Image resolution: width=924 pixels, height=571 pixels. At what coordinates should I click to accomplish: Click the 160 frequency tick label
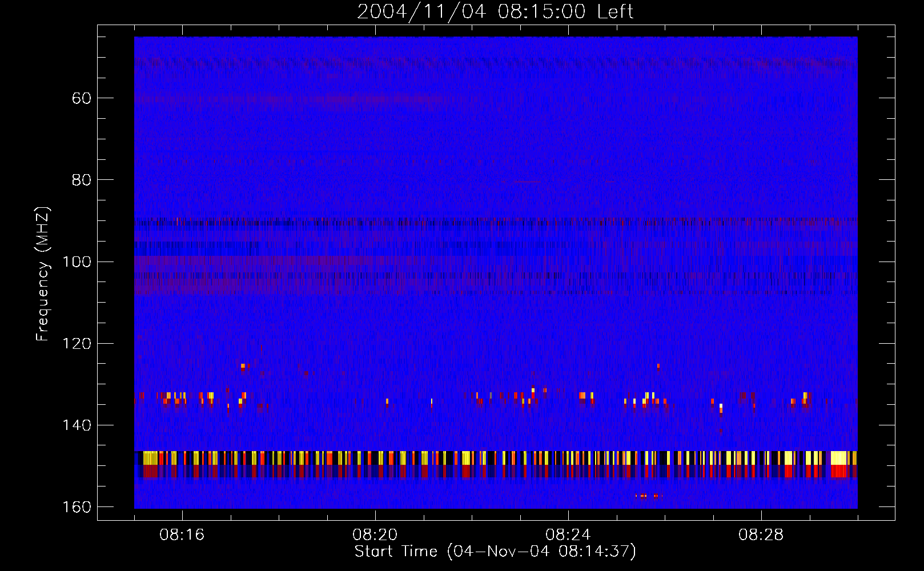77,507
